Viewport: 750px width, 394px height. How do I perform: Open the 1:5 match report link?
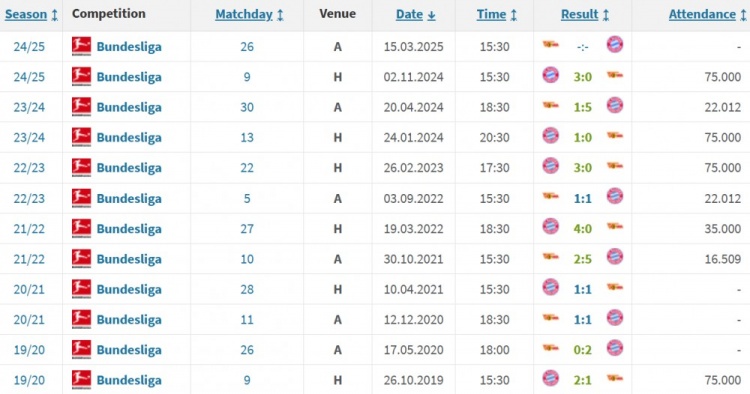583,107
